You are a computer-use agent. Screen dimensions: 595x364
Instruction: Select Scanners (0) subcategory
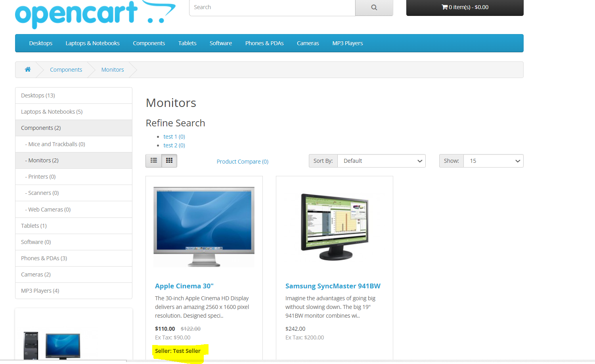[x=74, y=193]
